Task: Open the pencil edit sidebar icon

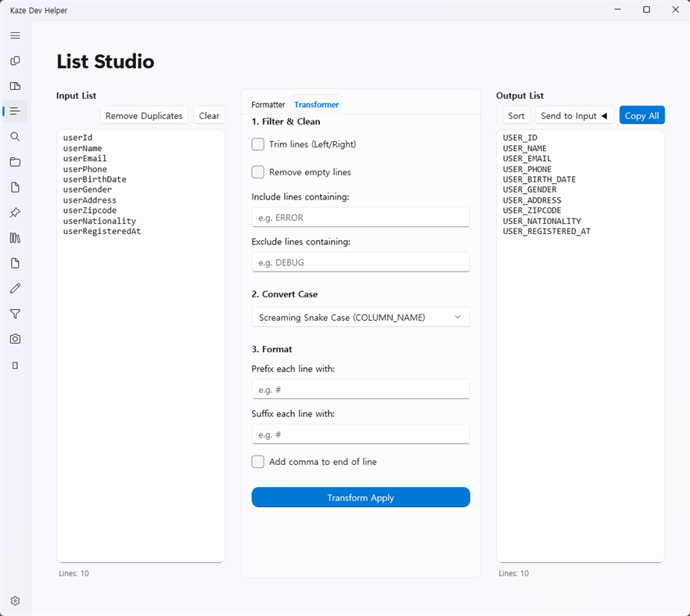Action: coord(15,288)
